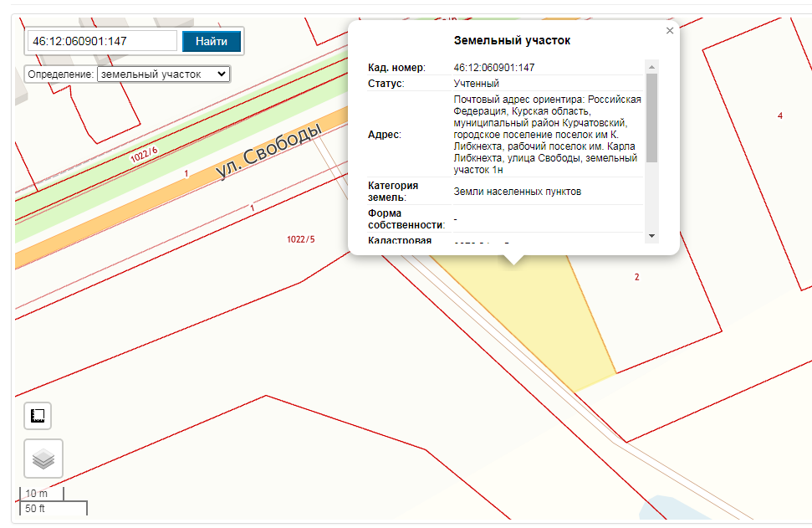Close the Земельный участок info popup
The width and height of the screenshot is (812, 528).
pyautogui.click(x=670, y=31)
